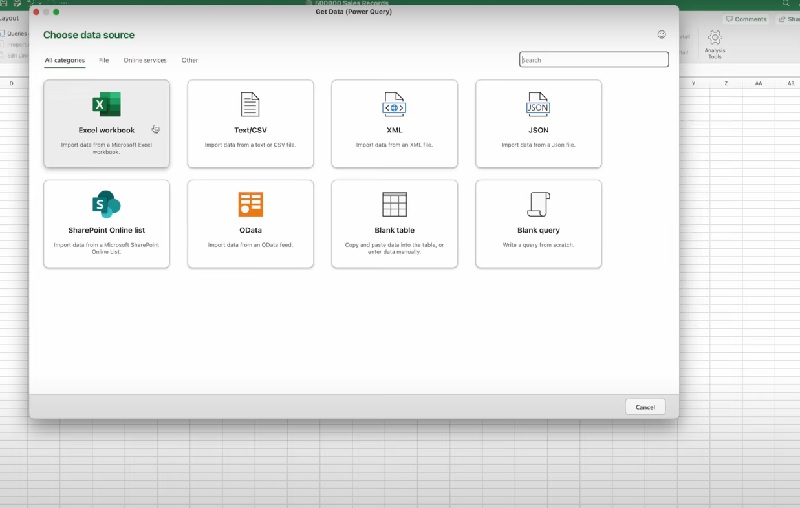The width and height of the screenshot is (800, 508).
Task: Focus the Search data sources field
Action: (594, 60)
